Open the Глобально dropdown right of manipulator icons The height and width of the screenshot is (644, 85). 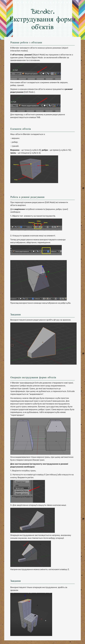pyautogui.click(x=54, y=251)
